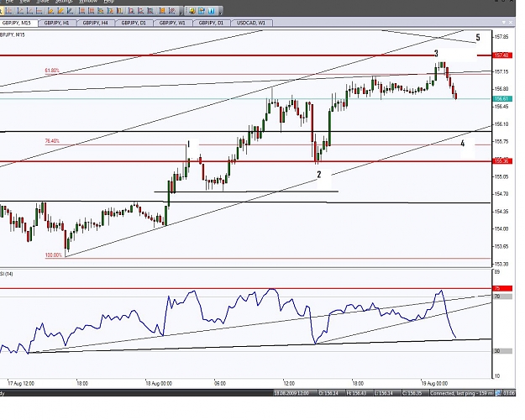Click the 19 Aug 00:00 time axis label
The image size is (525, 420).
(434, 384)
